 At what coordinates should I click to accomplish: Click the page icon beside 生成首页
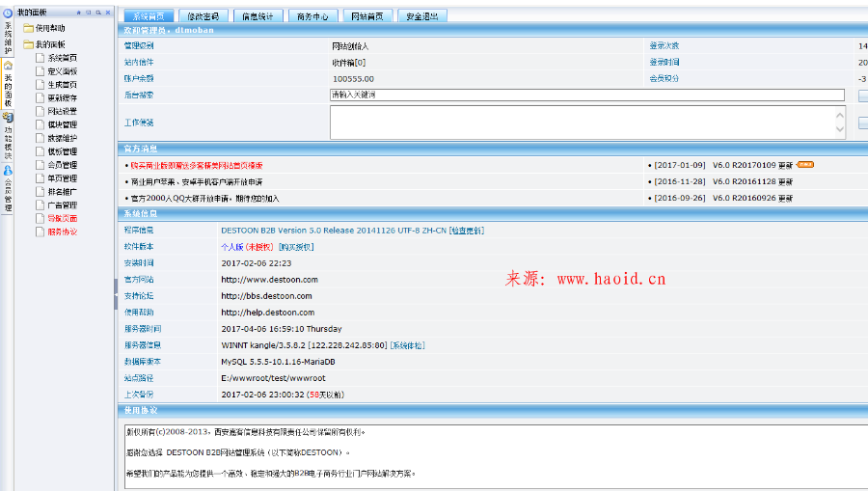(40, 84)
